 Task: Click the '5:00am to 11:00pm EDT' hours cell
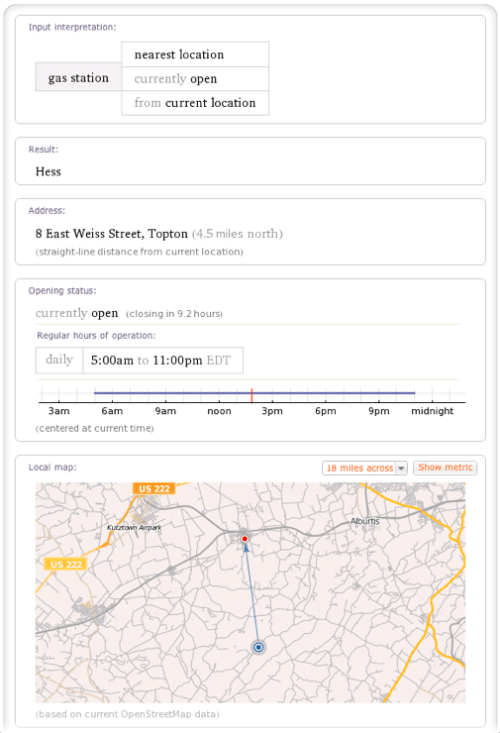pos(163,360)
